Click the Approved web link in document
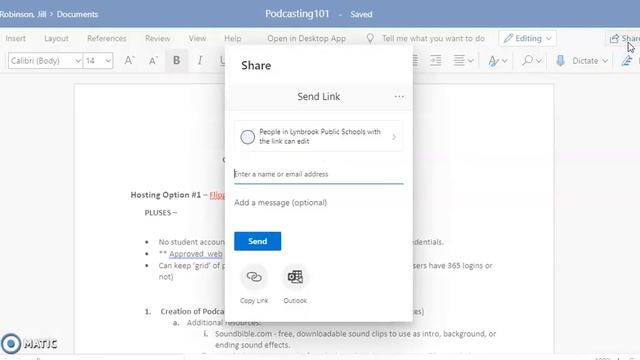This screenshot has height=360, width=640. (196, 254)
